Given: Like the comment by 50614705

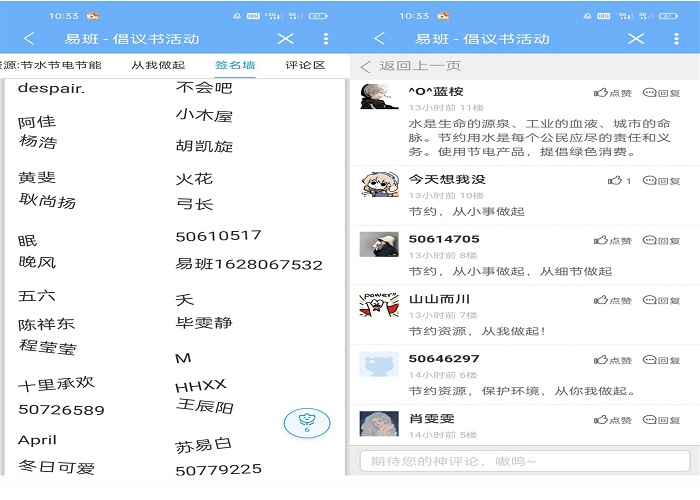Looking at the screenshot, I should [x=613, y=240].
